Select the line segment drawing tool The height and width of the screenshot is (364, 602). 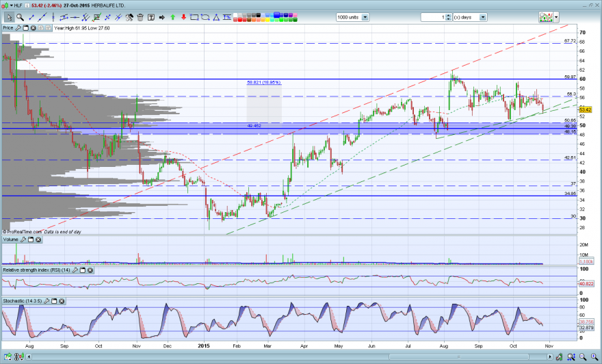tap(31, 17)
